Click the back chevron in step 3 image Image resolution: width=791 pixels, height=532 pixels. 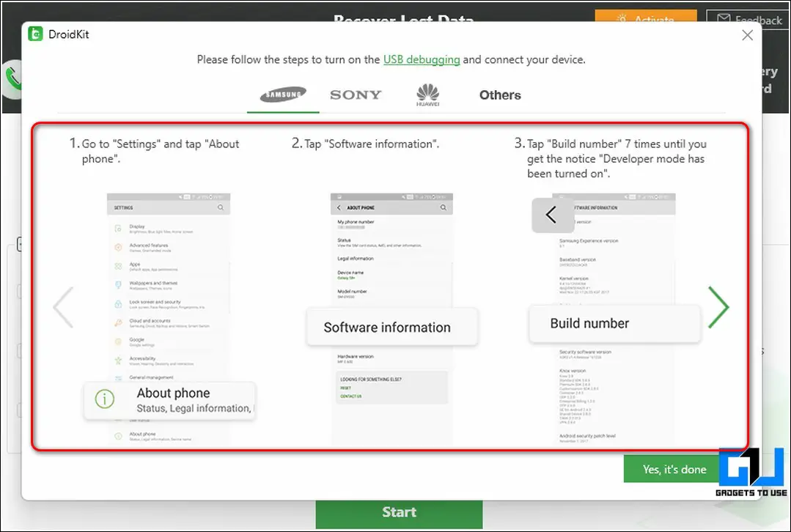pyautogui.click(x=553, y=215)
